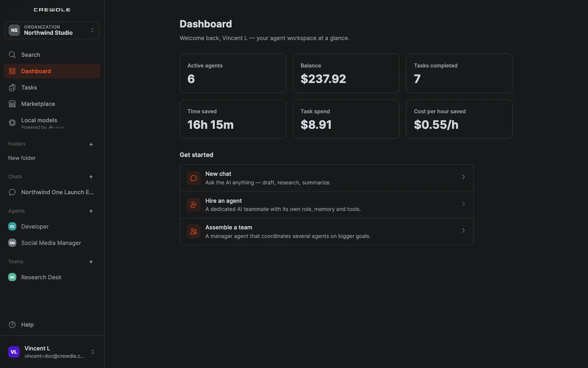Open the Developer agent

click(52, 227)
